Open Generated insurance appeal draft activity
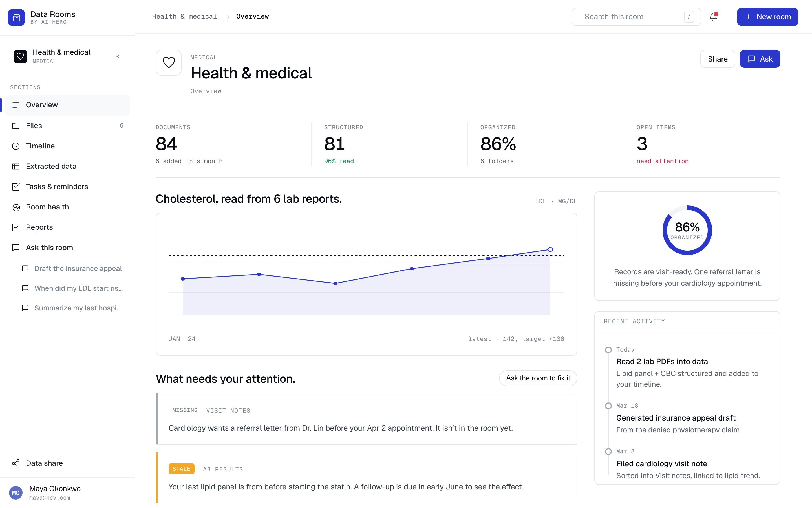 (676, 418)
